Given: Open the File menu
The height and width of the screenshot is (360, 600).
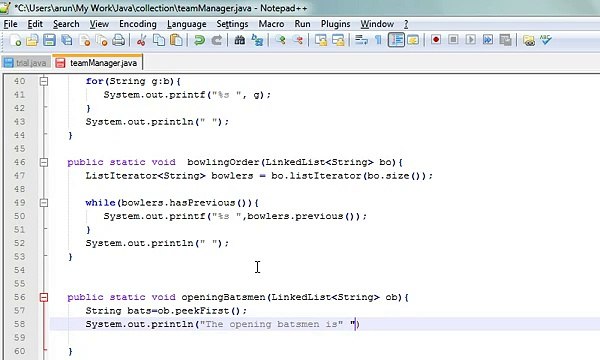Looking at the screenshot, I should click(x=10, y=24).
